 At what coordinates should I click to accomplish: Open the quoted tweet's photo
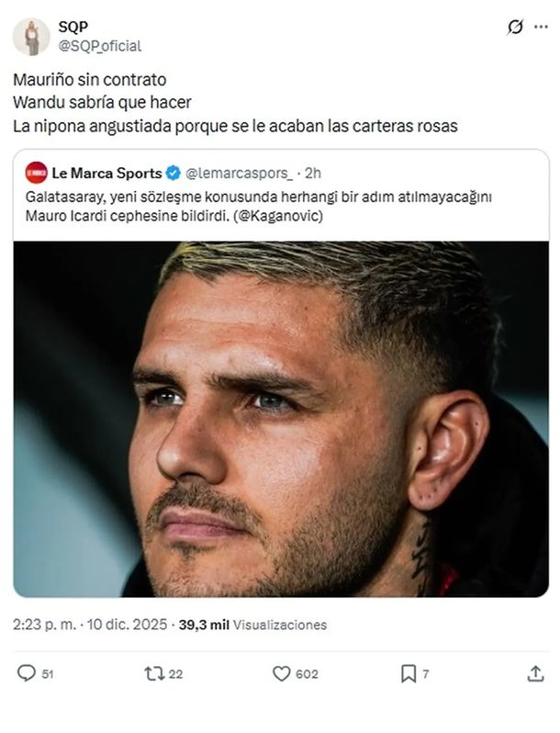click(281, 419)
